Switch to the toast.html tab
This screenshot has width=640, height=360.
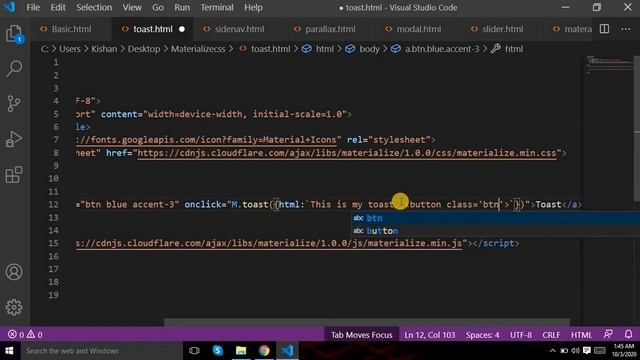(x=153, y=29)
